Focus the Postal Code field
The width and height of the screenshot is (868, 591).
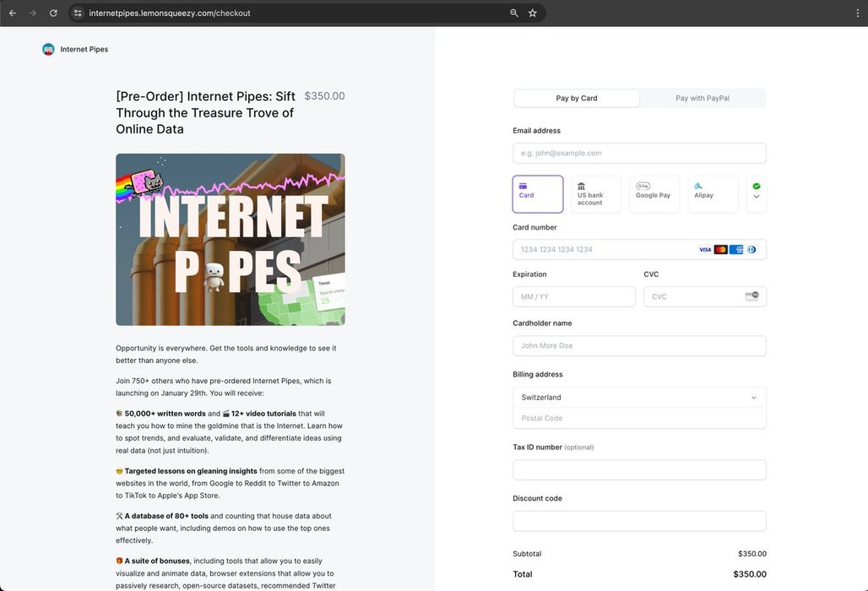(x=639, y=419)
